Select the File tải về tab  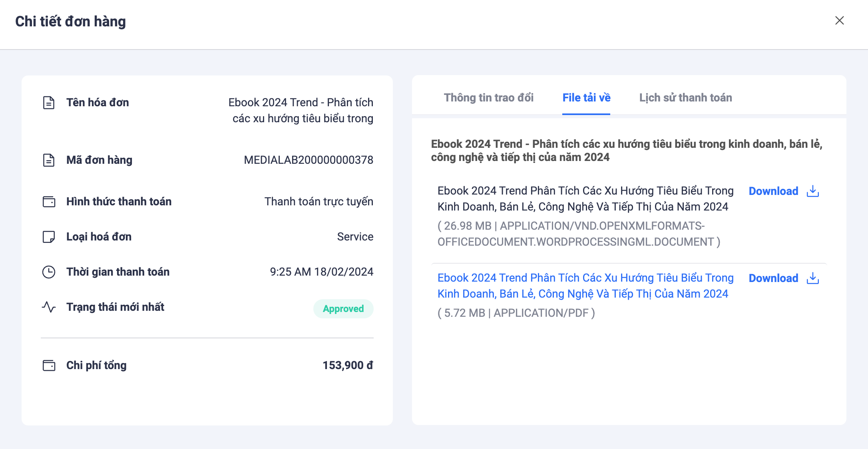pyautogui.click(x=586, y=98)
